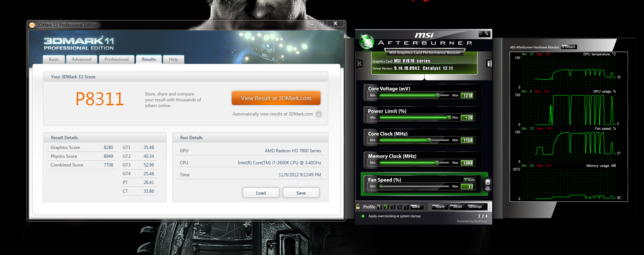Click the CPU name Intel Core i7-2600K
Screen dimensions: 644x255
279,163
